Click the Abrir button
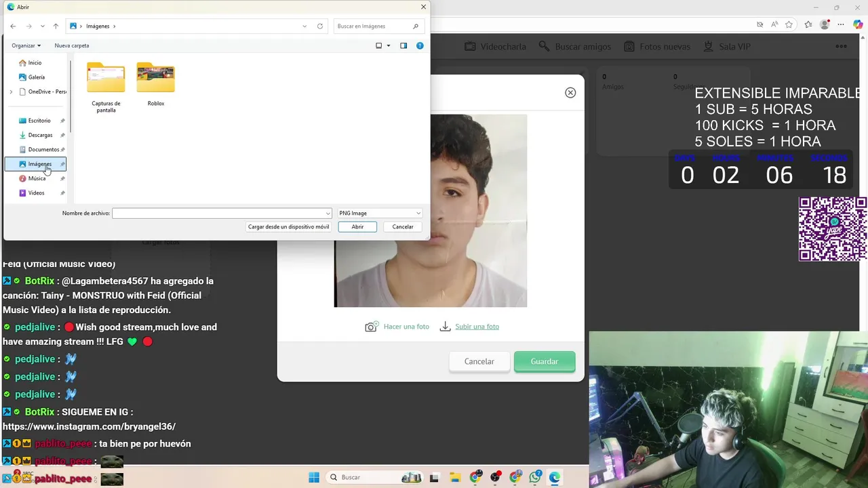 [357, 226]
